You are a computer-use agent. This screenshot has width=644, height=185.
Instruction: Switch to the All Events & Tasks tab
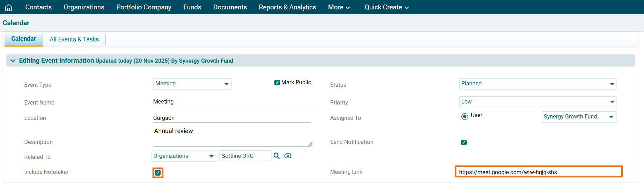tap(74, 39)
